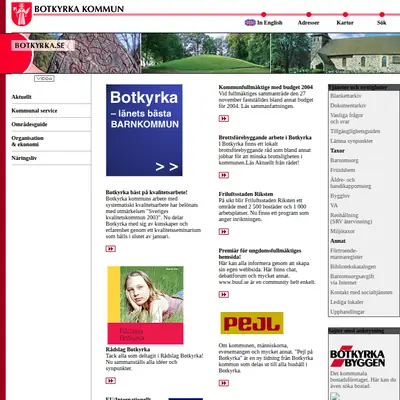Screen dimensions: 400x400
Task: Open the Upphandlingar link
Action: pos(347,312)
